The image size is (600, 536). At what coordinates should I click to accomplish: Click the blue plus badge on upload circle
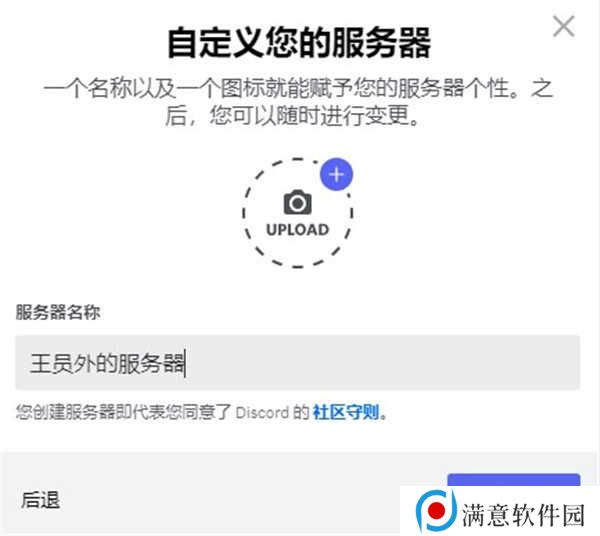pyautogui.click(x=336, y=174)
